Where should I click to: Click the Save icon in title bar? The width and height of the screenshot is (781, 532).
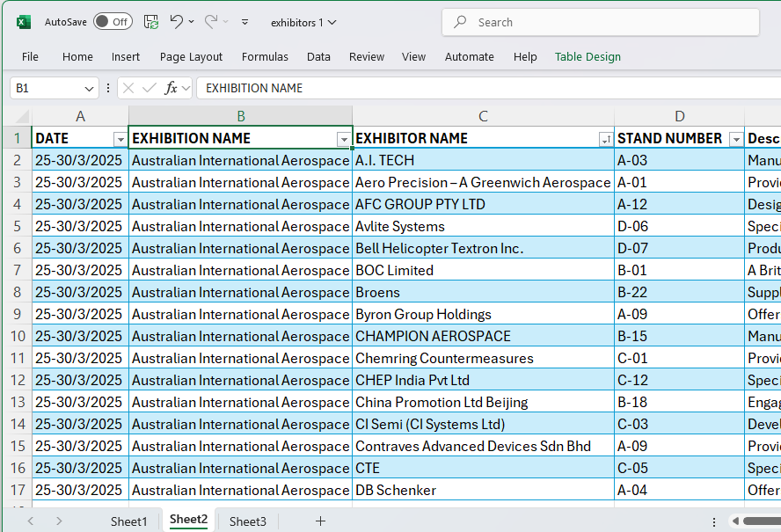(x=151, y=22)
